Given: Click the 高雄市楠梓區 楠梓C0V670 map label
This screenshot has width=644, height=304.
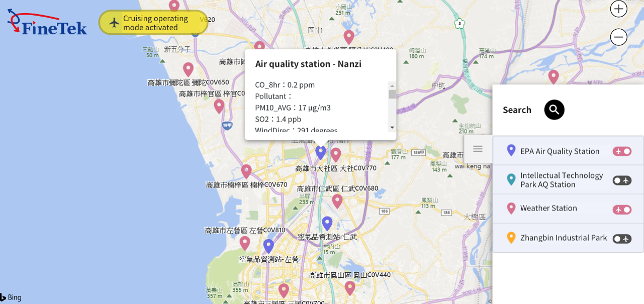Looking at the screenshot, I should [x=247, y=185].
